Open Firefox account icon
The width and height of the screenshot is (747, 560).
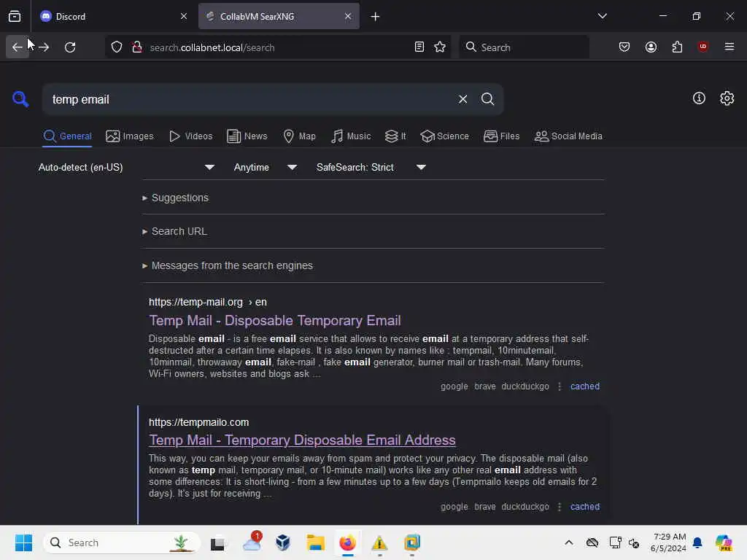tap(651, 47)
